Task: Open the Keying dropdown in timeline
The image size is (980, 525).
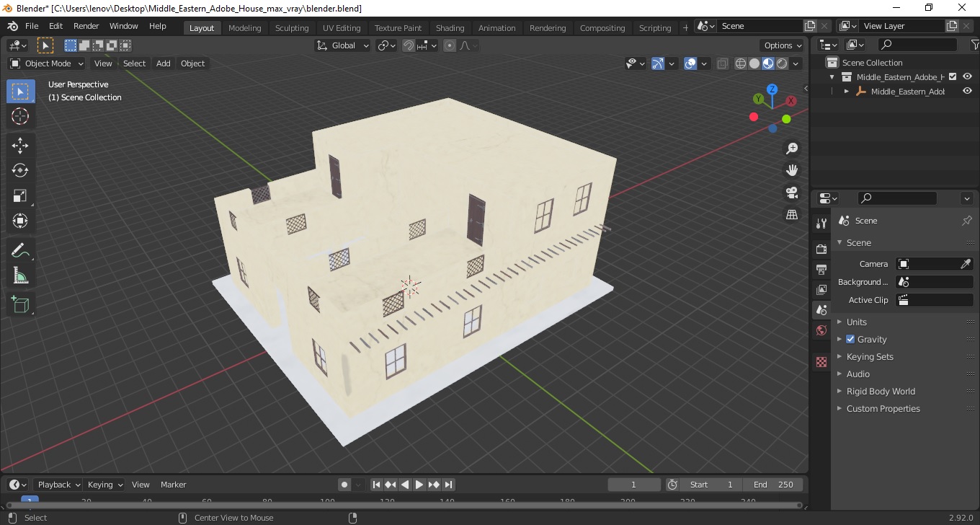Action: click(104, 485)
